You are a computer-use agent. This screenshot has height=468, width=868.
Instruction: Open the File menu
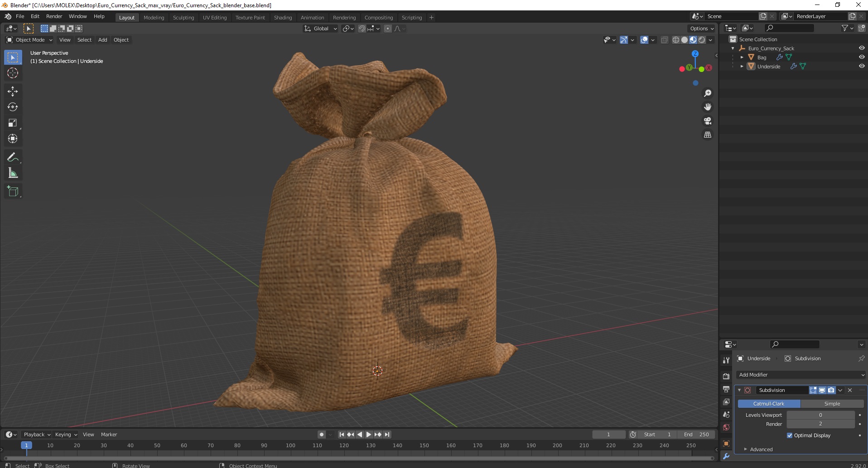point(20,16)
